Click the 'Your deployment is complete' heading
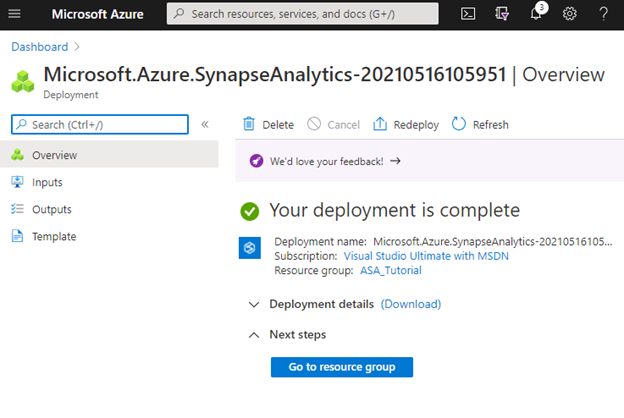This screenshot has width=624, height=418. [x=394, y=210]
